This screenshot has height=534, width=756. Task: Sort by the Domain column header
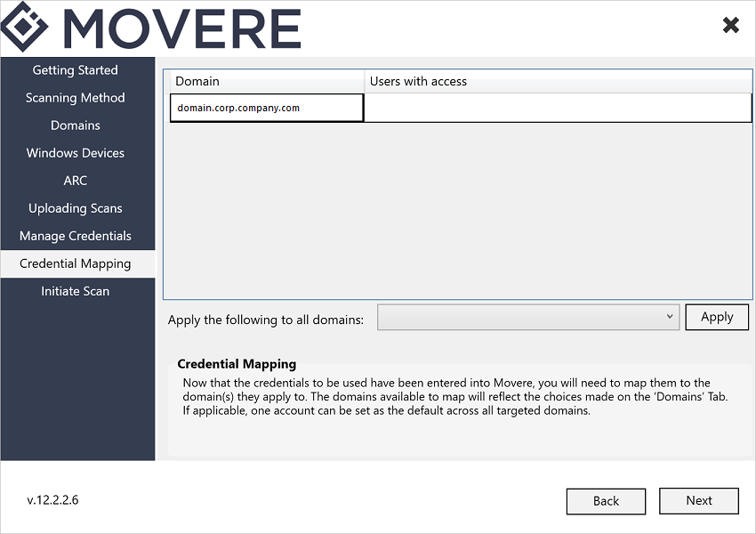tap(267, 81)
